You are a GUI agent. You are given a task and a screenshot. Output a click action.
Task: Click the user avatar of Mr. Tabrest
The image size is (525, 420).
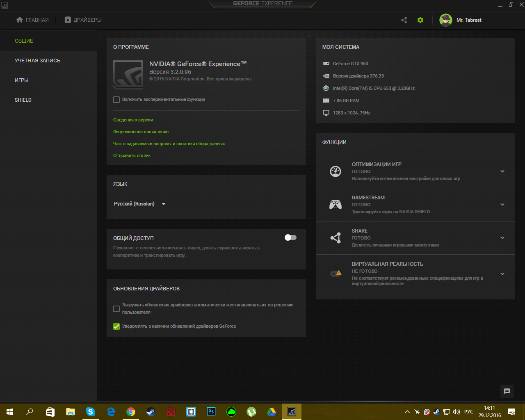coord(446,20)
